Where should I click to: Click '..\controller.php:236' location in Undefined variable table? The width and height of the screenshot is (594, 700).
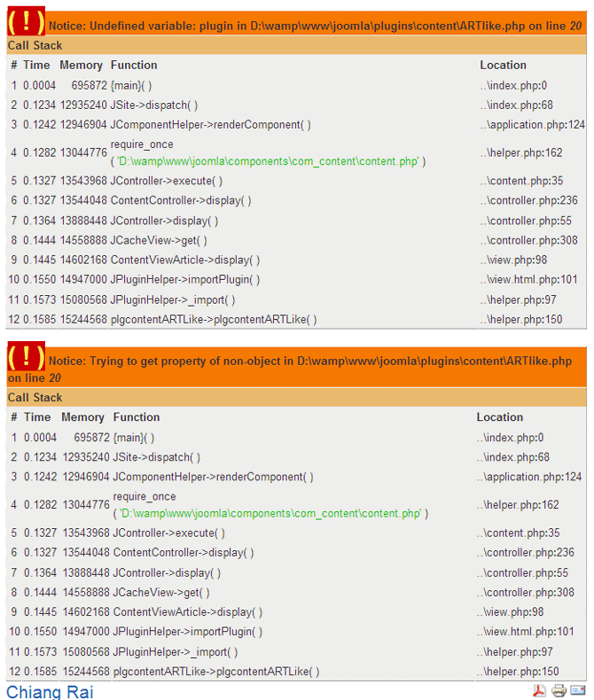click(x=528, y=200)
